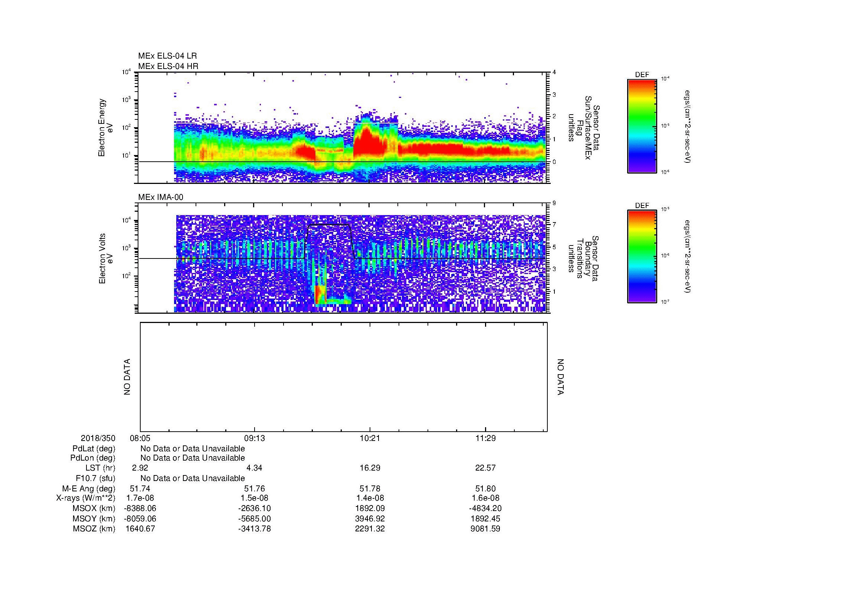Click the M-E Ang value '51.76'
The height and width of the screenshot is (613, 868).
[255, 489]
